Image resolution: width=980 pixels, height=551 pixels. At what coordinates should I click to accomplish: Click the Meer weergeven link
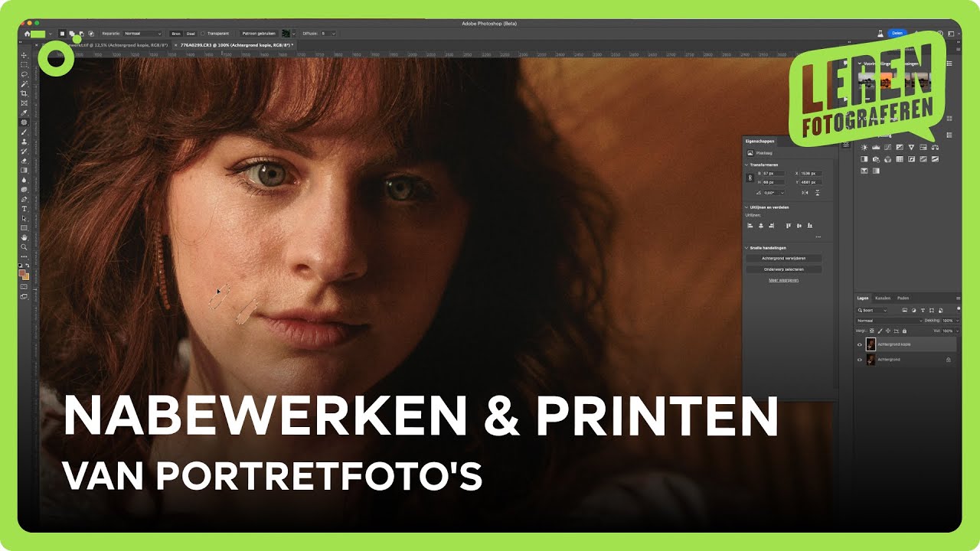[783, 280]
